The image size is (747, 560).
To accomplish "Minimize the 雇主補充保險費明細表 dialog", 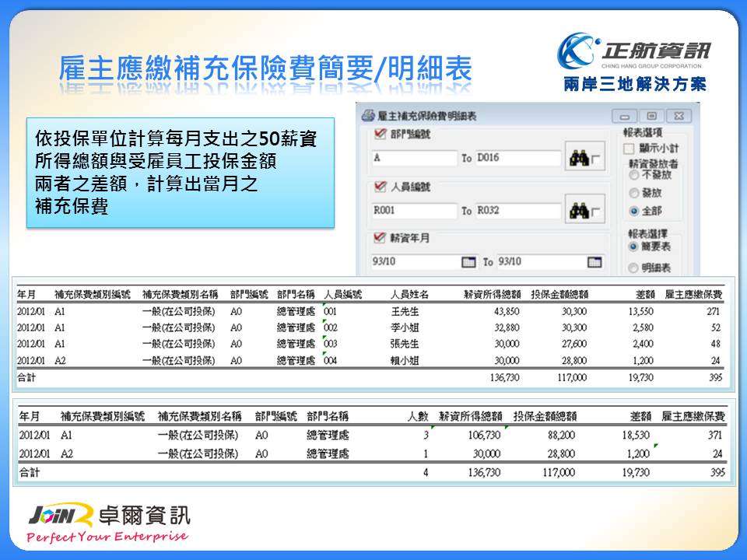I will click(626, 116).
